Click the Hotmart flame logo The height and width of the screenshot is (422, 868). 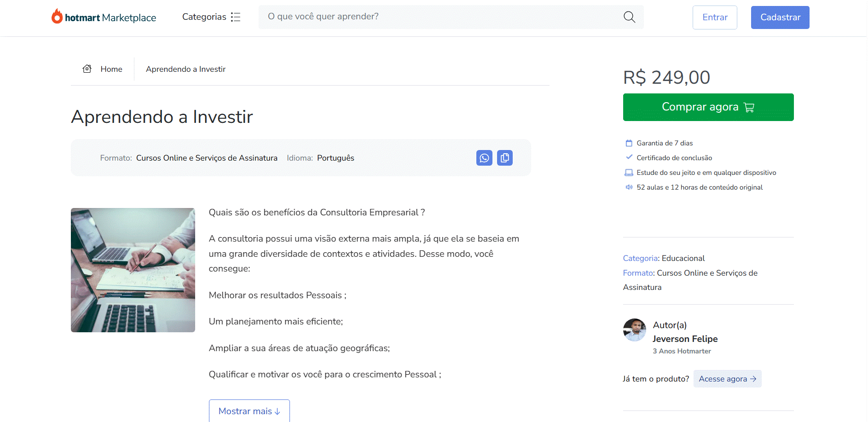point(57,16)
